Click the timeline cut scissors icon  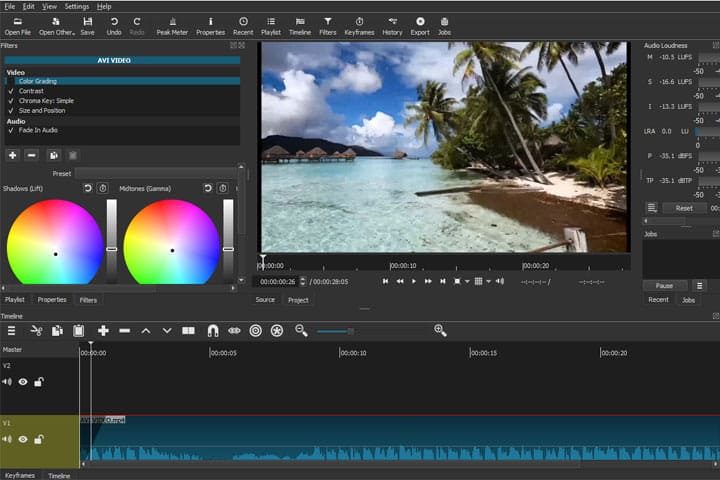36,330
